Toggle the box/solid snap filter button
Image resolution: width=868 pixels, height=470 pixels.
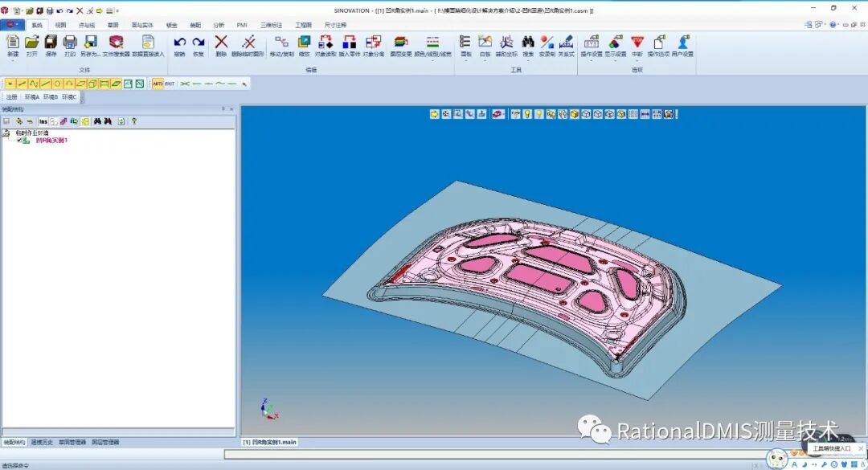(92, 84)
